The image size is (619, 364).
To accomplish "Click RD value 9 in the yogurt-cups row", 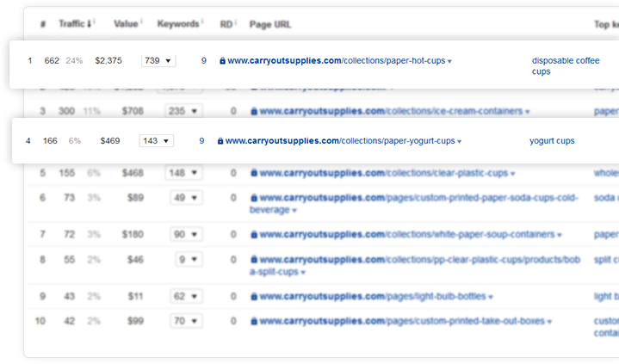I will pos(201,141).
